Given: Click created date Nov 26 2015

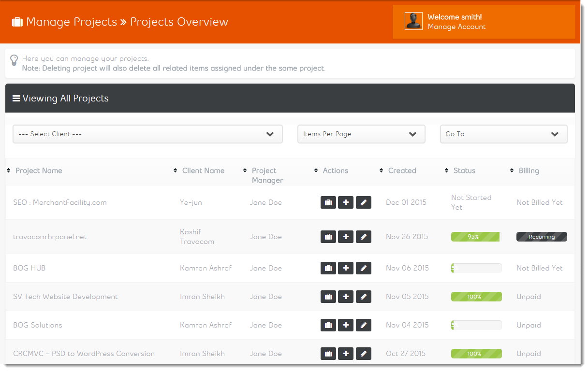Looking at the screenshot, I should pos(407,237).
